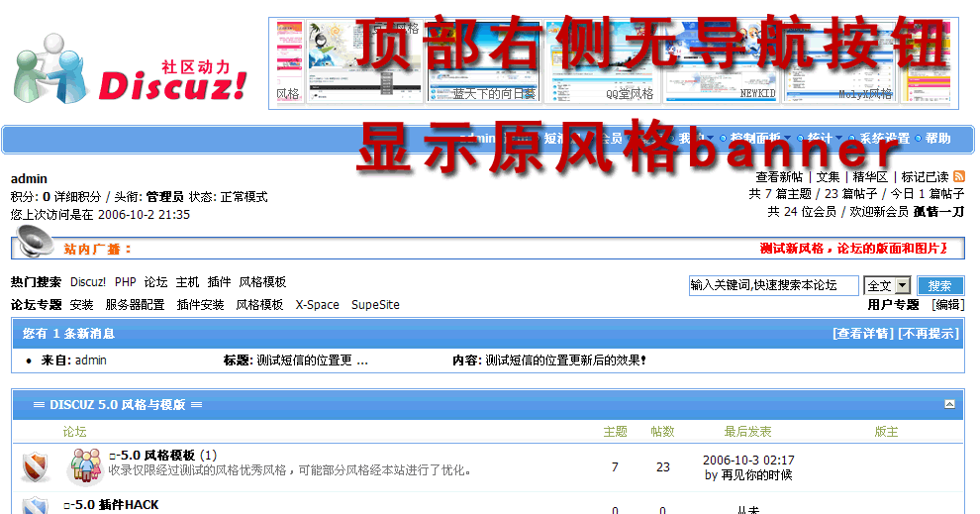Open 帮助 in the navigation bar
Screen dimensions: 980x514
tap(937, 139)
